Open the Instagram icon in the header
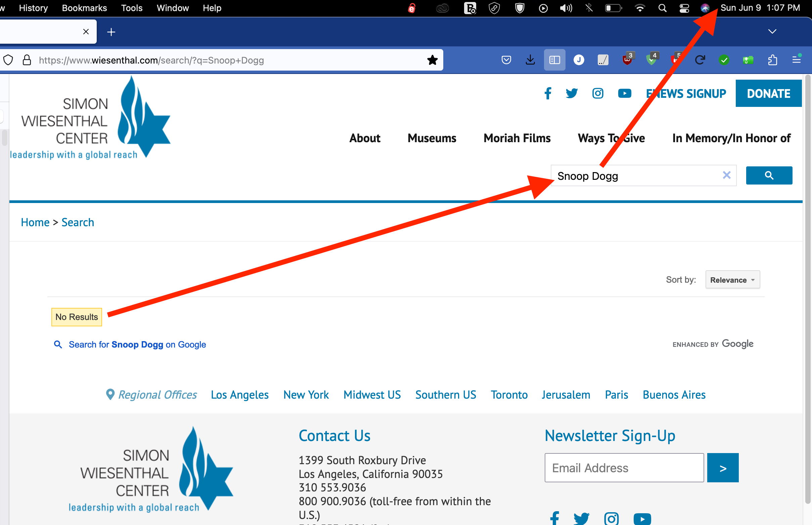 point(598,93)
